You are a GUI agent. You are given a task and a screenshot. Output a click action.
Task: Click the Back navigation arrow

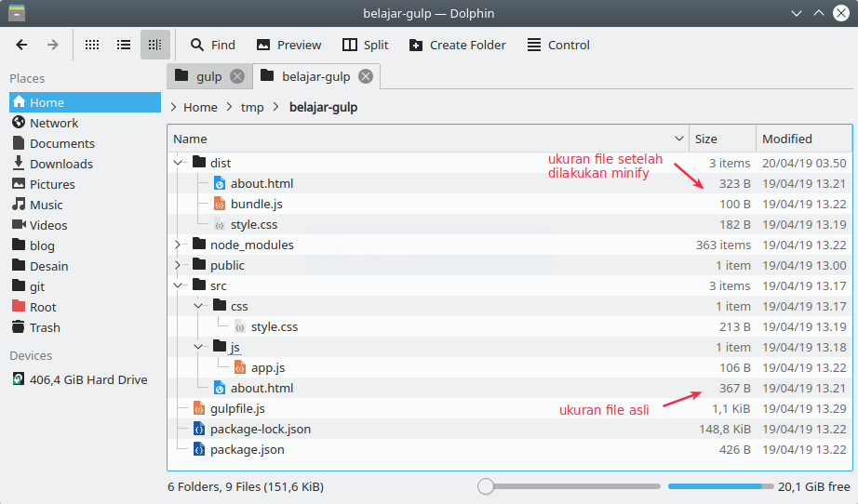(x=22, y=45)
